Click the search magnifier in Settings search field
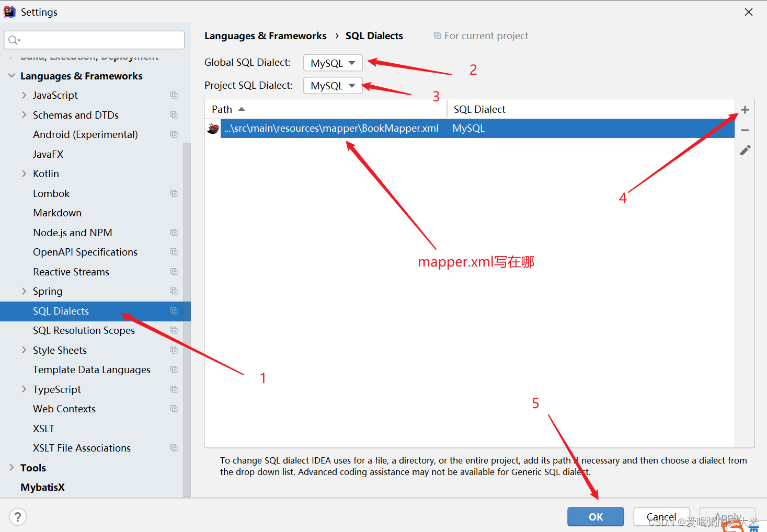 13,40
